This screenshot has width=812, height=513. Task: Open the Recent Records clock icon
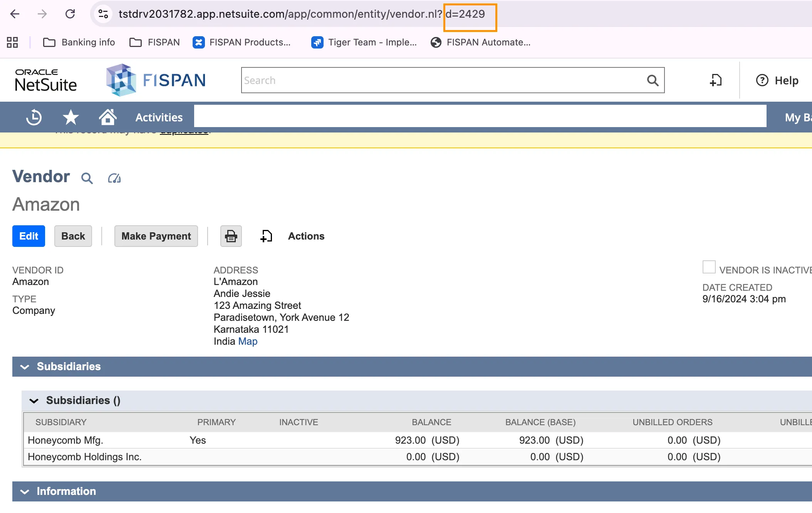pos(34,117)
